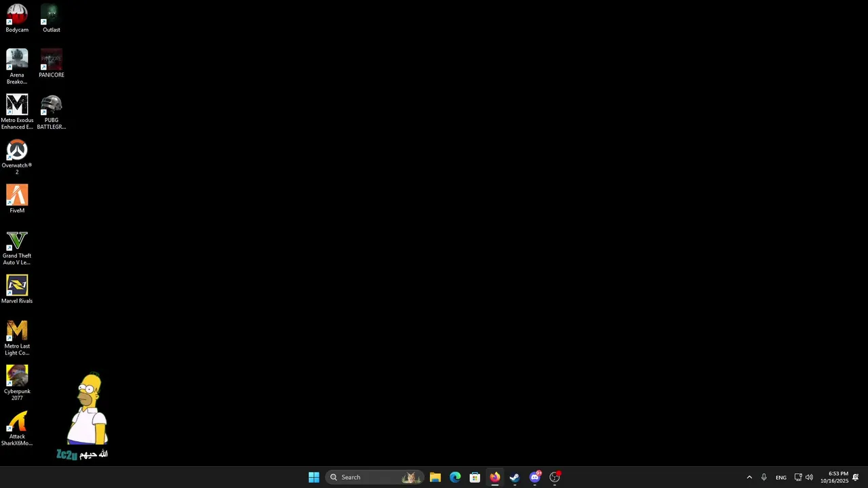Open Steam from the taskbar
The image size is (868, 488).
pyautogui.click(x=515, y=477)
